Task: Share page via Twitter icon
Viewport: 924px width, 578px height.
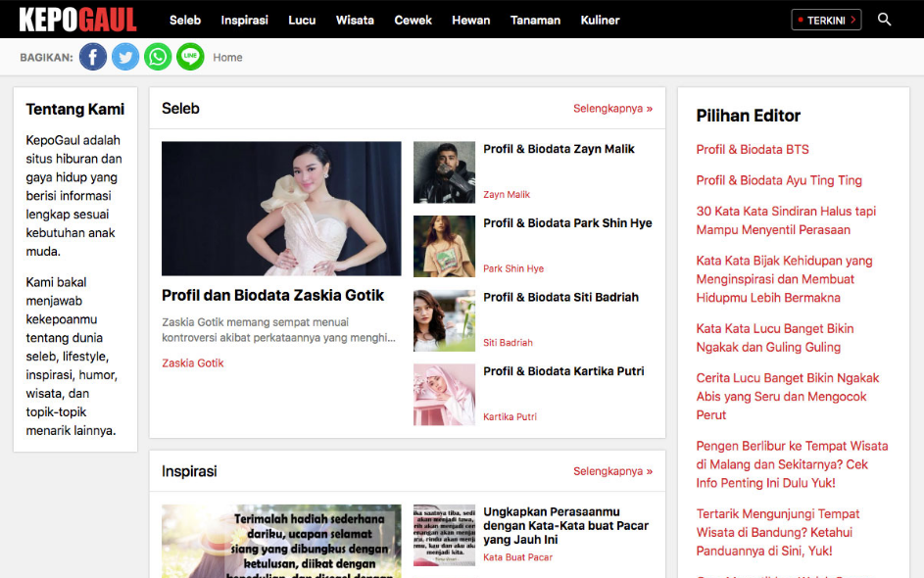Action: (125, 57)
